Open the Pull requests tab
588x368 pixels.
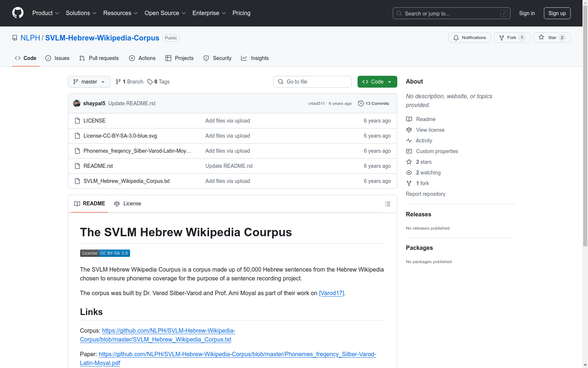pyautogui.click(x=99, y=58)
